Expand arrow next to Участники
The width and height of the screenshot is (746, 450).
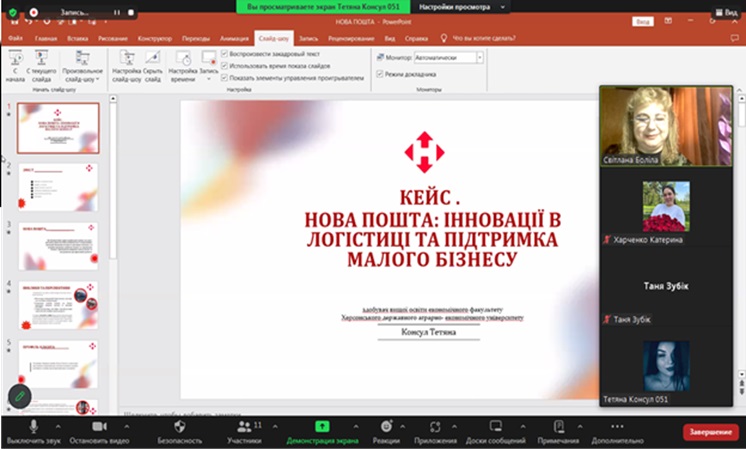[275, 427]
